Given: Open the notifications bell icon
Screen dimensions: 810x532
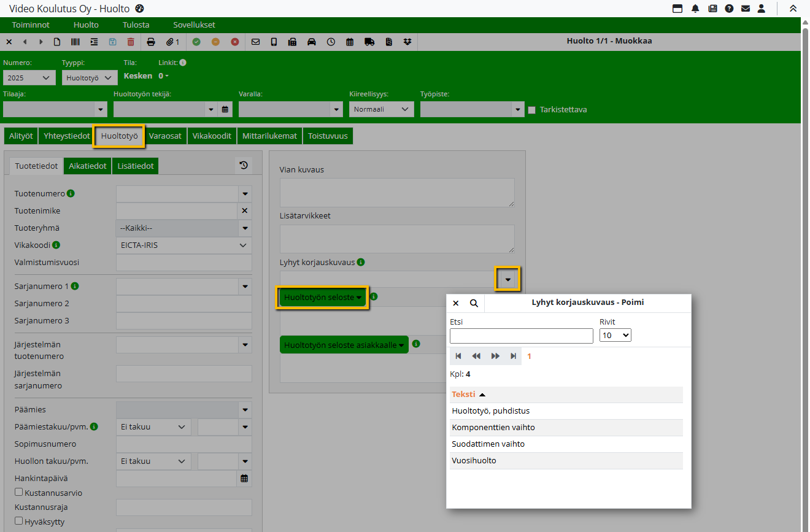Looking at the screenshot, I should click(695, 9).
